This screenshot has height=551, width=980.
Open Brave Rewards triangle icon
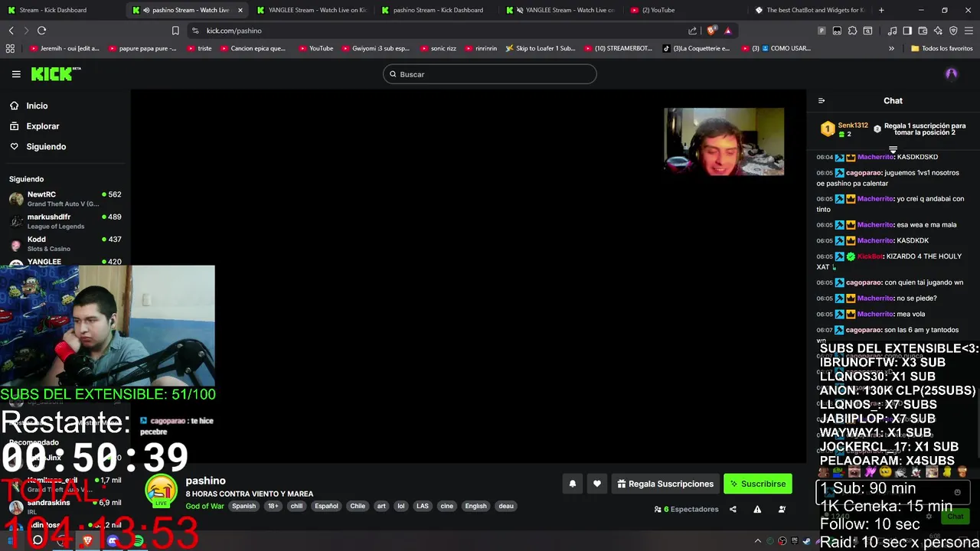tap(728, 31)
